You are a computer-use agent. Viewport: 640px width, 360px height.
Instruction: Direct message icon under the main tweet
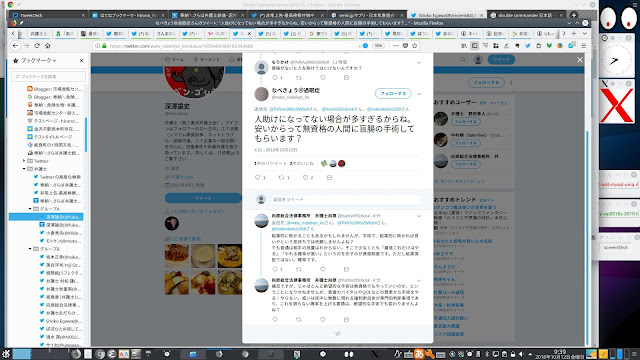[329, 178]
